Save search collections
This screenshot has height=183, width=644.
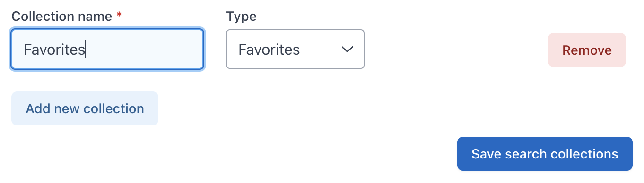545,154
